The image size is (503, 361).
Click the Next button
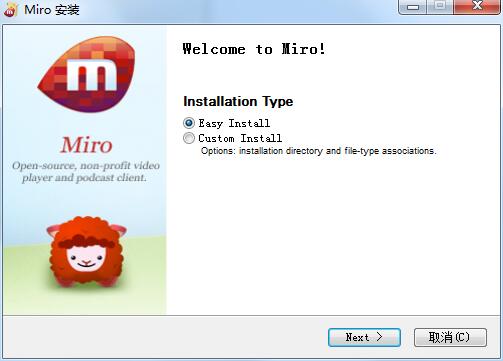(364, 337)
